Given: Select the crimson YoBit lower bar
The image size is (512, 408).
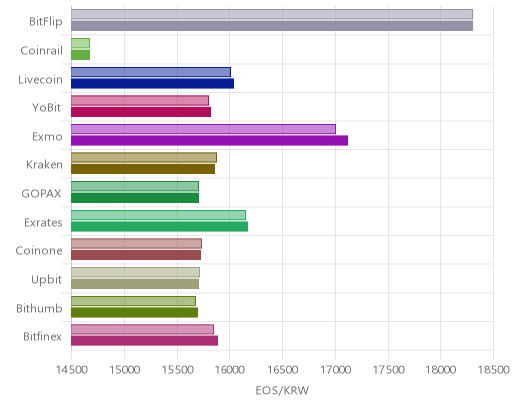Looking at the screenshot, I should click(x=141, y=112).
